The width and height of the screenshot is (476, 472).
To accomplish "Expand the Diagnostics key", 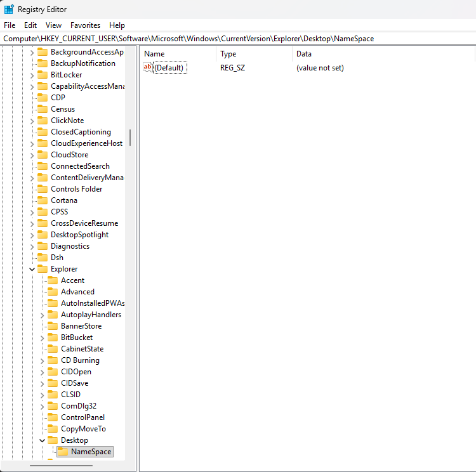I will [32, 247].
